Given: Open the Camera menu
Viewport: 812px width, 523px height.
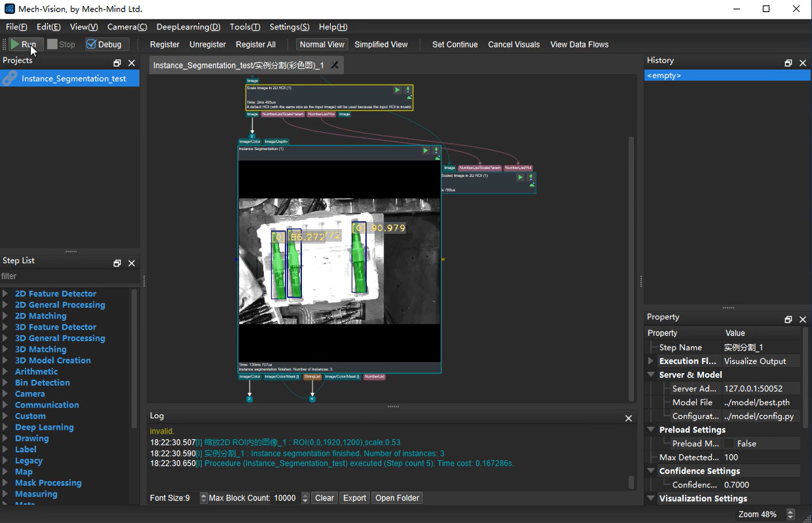Looking at the screenshot, I should (x=127, y=27).
